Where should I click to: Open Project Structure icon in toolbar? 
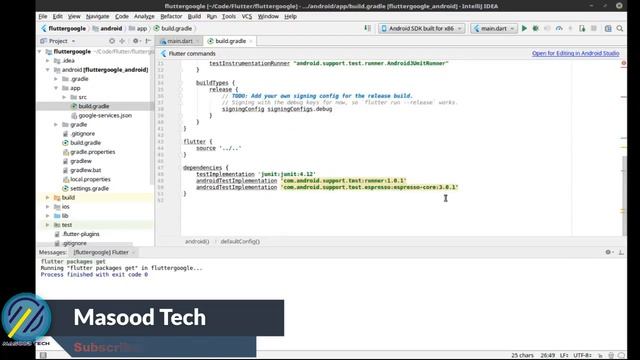coord(608,28)
